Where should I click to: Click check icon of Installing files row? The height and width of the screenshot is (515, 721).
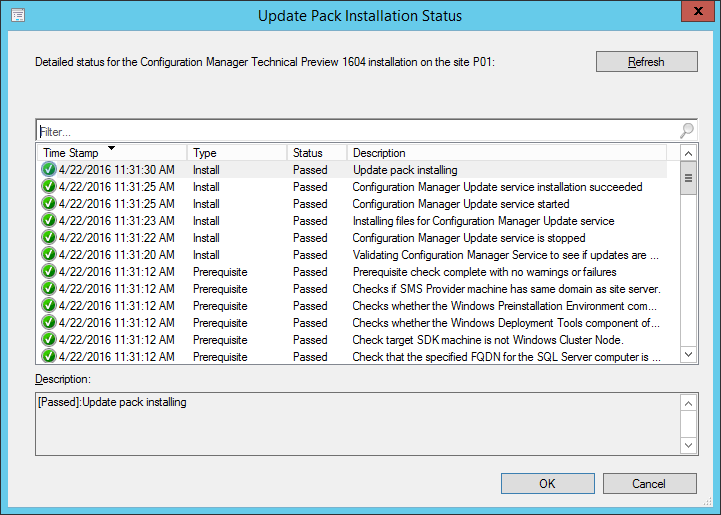(49, 220)
